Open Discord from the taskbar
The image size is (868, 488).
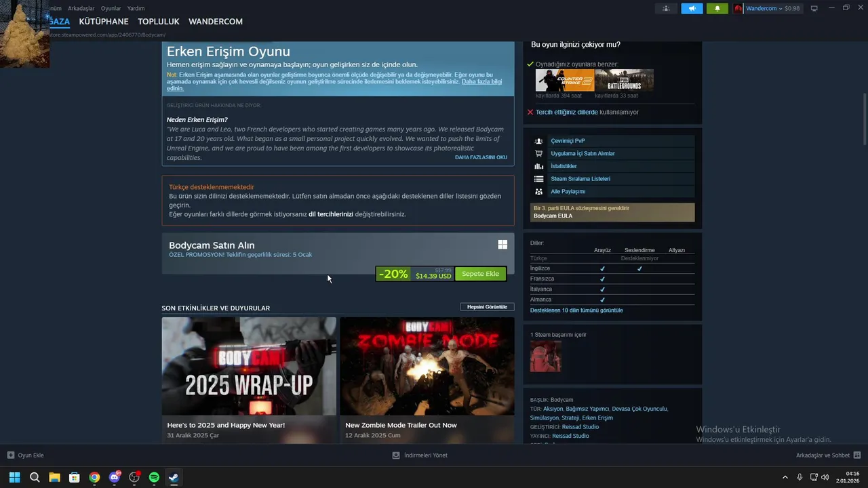point(115,477)
